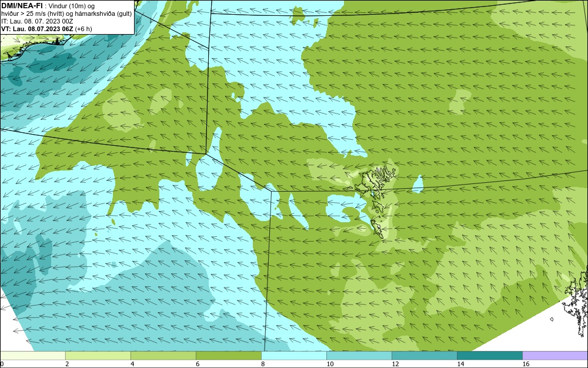Click the 4–6 m/s green legend swatch

point(163,356)
